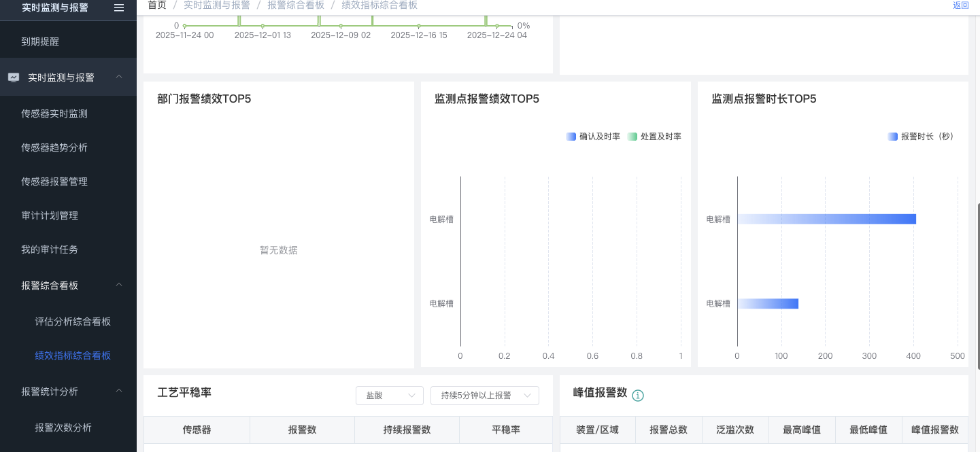The height and width of the screenshot is (452, 980).
Task: Go to 传感器报警管理 page
Action: 54,181
